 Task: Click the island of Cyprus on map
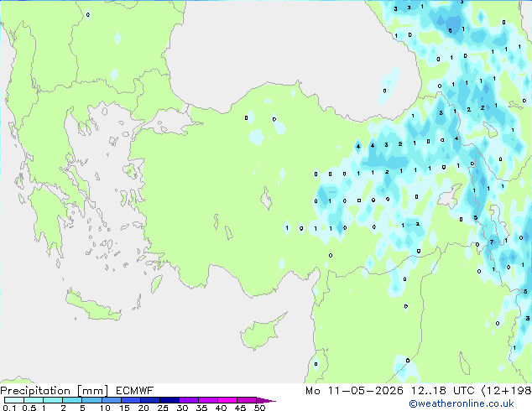pyautogui.click(x=261, y=332)
